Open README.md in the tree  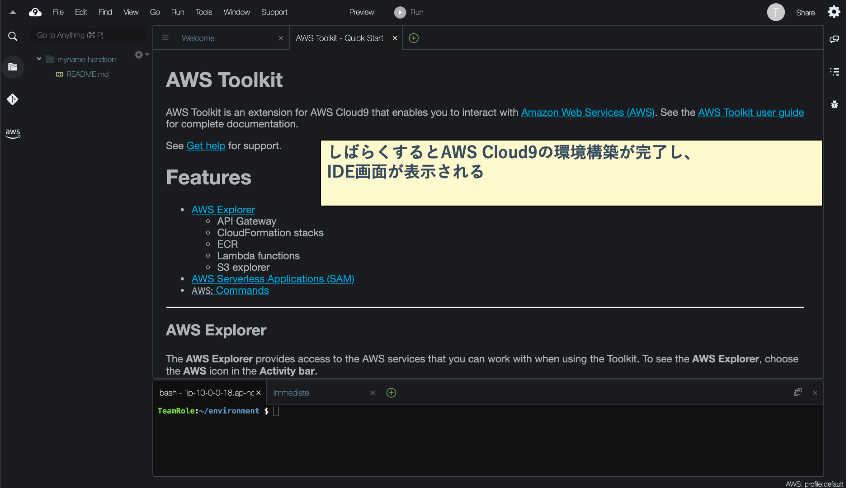point(87,74)
